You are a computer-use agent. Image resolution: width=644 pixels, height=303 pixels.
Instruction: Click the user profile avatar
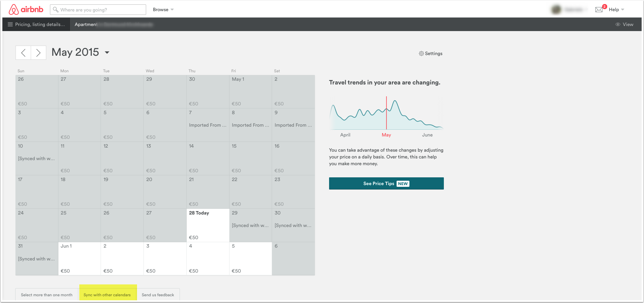click(556, 9)
